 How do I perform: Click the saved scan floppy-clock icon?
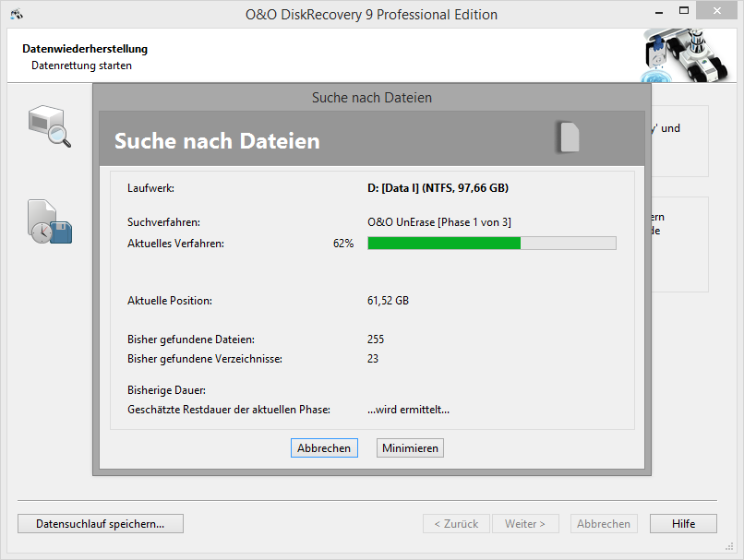click(49, 221)
